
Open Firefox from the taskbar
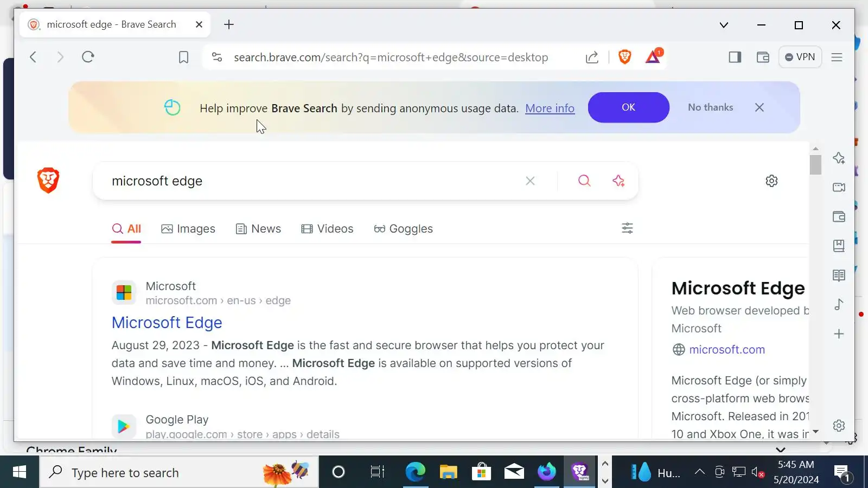coord(547,472)
